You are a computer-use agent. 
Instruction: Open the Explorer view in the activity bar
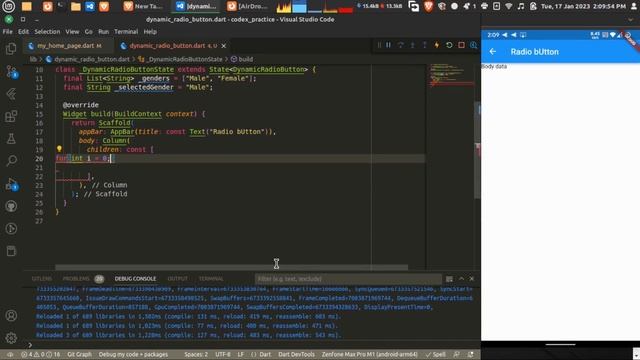point(11,49)
